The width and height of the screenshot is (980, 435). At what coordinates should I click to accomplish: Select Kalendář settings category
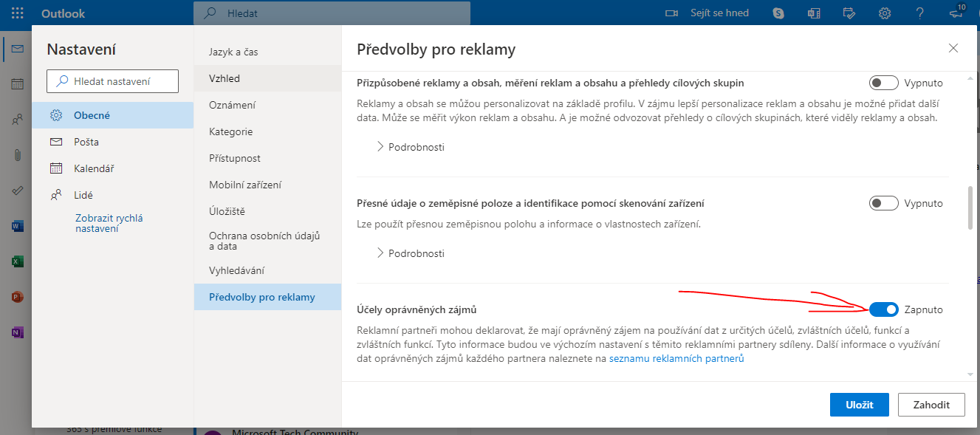coord(93,168)
